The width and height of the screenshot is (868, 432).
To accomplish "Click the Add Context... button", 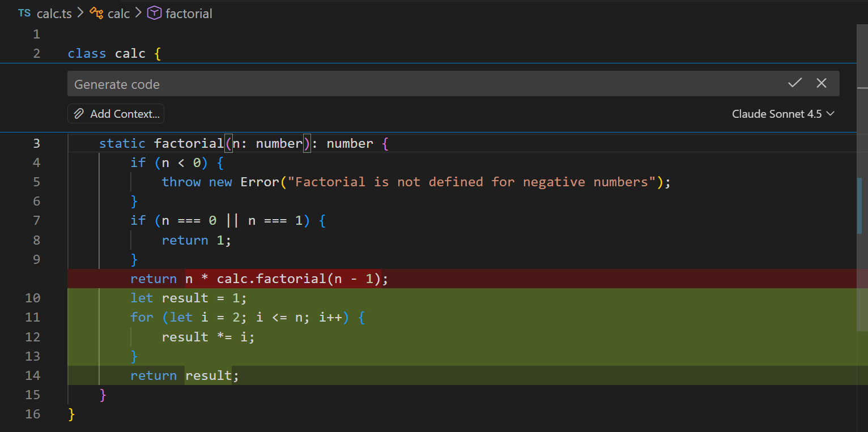I will pyautogui.click(x=116, y=113).
